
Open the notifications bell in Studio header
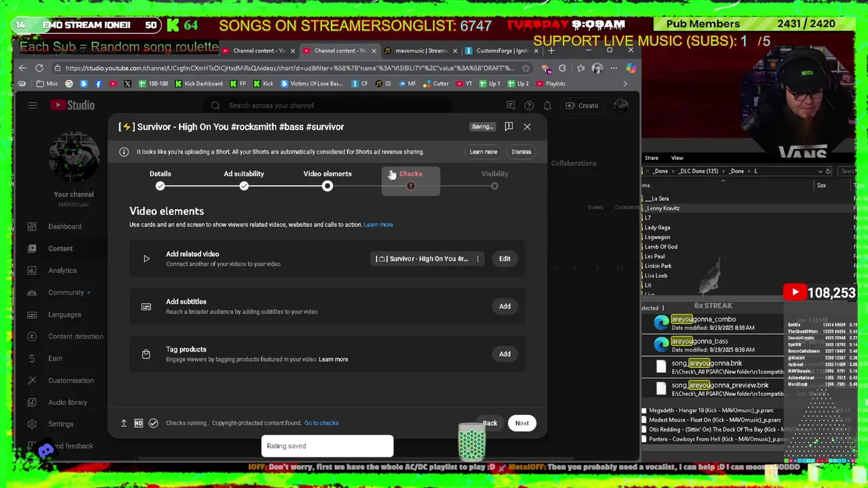tap(547, 106)
